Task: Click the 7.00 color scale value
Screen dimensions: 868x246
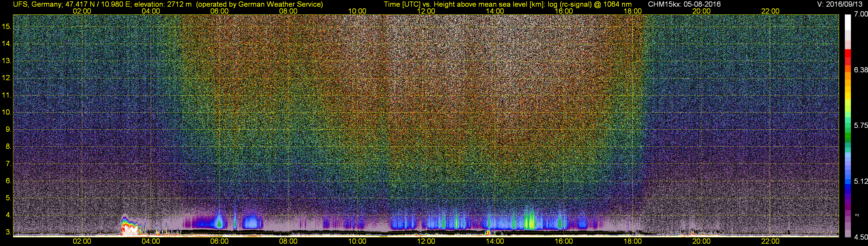Action: coord(860,14)
